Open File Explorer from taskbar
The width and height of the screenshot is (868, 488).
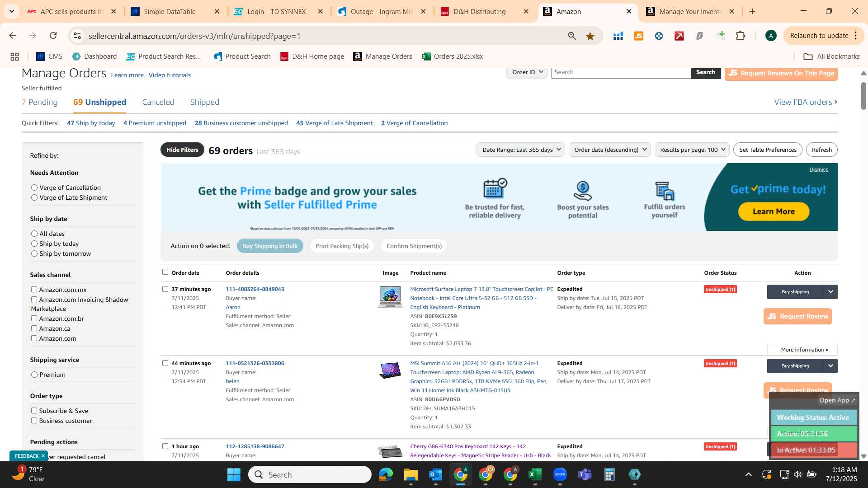(x=410, y=474)
